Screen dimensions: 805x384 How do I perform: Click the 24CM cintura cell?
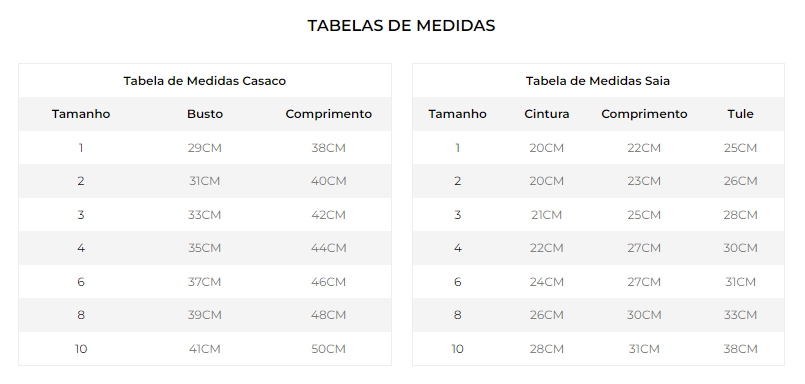coord(547,282)
